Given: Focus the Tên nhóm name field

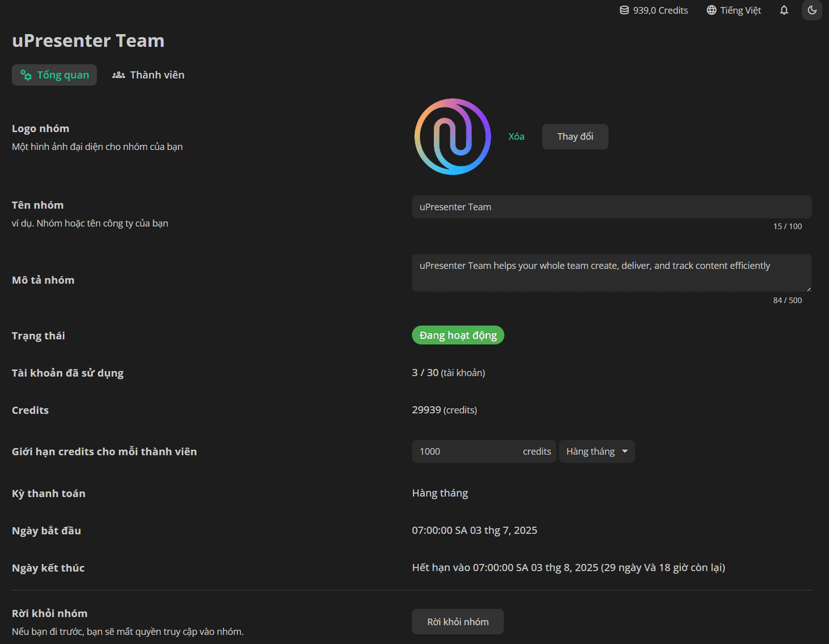Looking at the screenshot, I should point(611,207).
